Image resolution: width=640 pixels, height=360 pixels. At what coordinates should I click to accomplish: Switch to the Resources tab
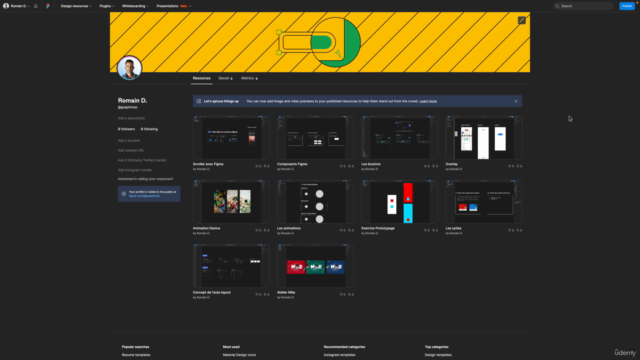click(x=202, y=78)
